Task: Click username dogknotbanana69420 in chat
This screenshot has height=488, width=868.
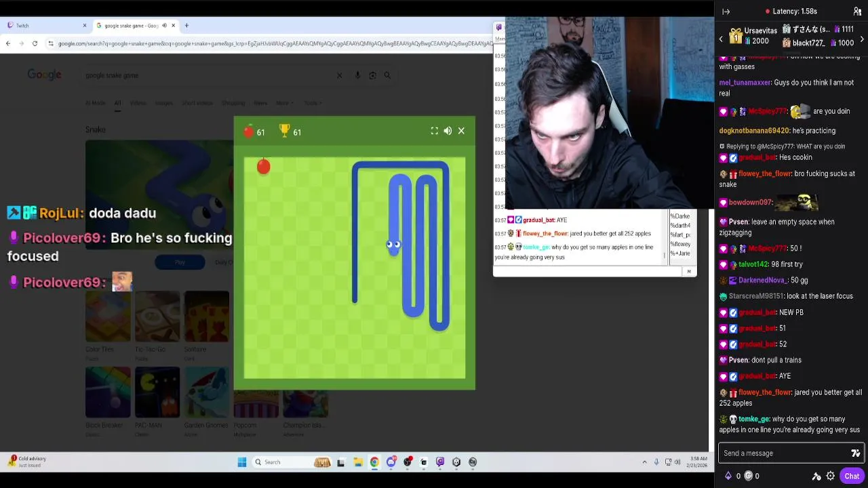Action: pyautogui.click(x=754, y=131)
